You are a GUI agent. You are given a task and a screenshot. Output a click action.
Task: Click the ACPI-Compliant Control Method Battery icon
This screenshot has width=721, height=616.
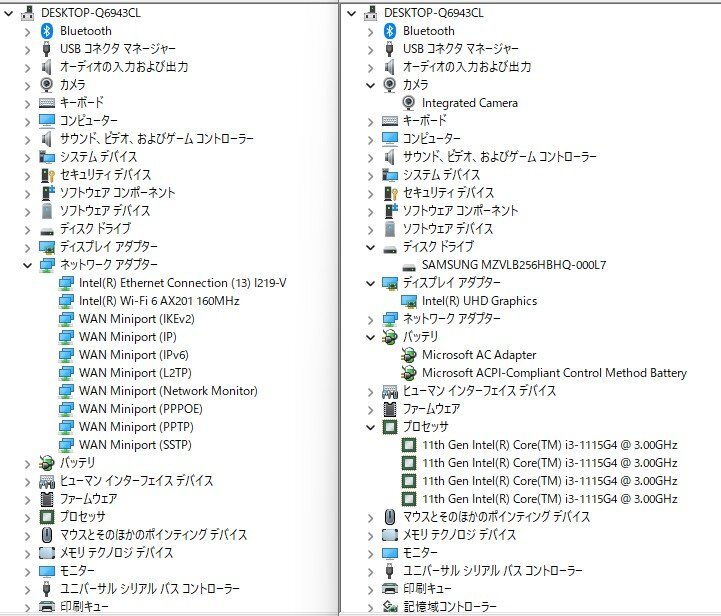408,373
